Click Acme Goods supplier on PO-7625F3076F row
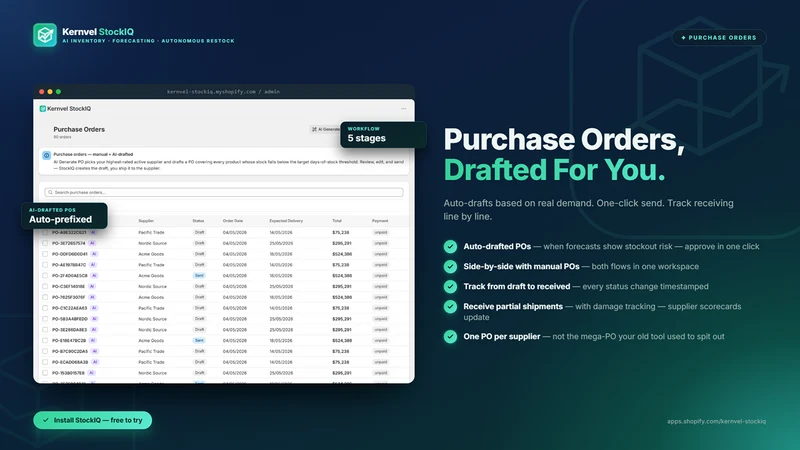Viewport: 800px width, 450px height. (151, 297)
